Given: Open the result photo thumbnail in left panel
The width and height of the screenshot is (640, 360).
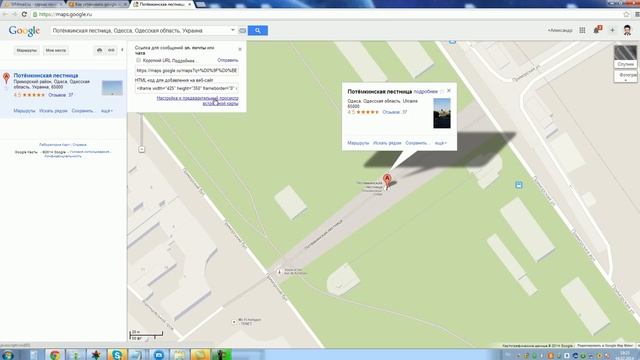Looking at the screenshot, I should click(x=112, y=88).
